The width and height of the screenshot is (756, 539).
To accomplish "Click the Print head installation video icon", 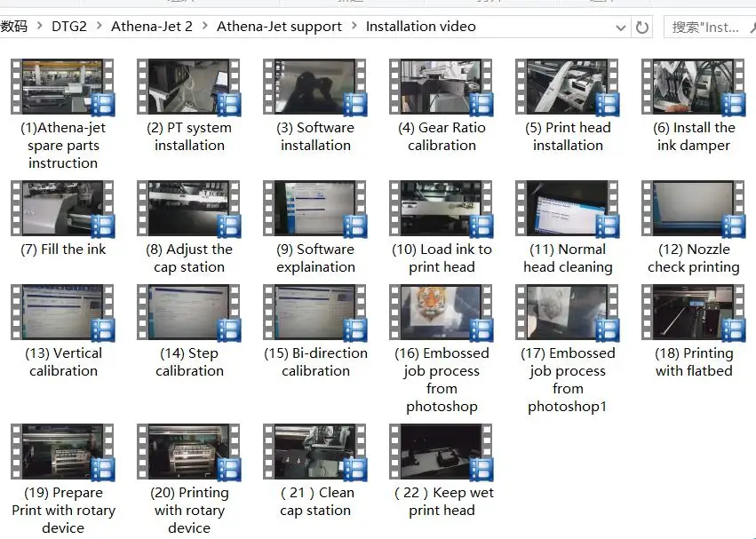I will point(568,87).
